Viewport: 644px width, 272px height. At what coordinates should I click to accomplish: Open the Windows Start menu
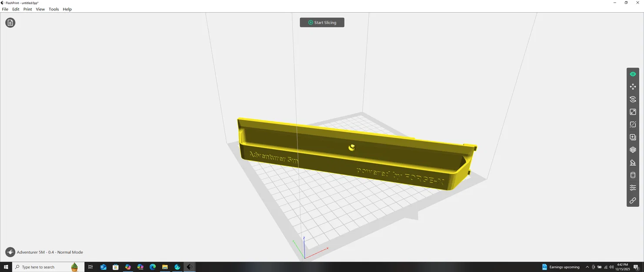(x=6, y=267)
